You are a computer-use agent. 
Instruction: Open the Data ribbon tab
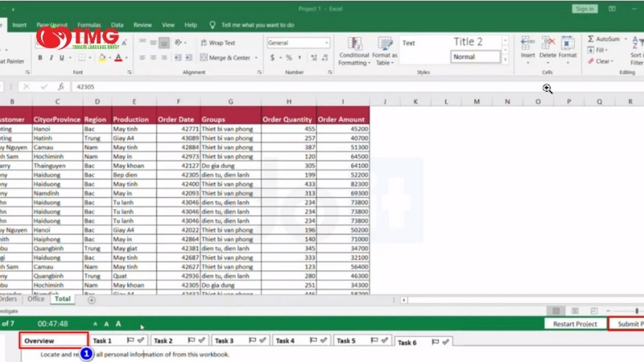click(117, 25)
